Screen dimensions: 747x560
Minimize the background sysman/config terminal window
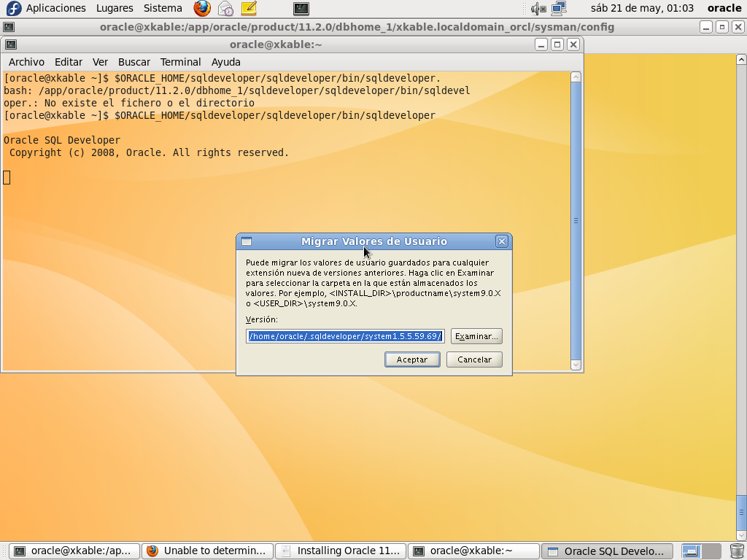click(706, 27)
